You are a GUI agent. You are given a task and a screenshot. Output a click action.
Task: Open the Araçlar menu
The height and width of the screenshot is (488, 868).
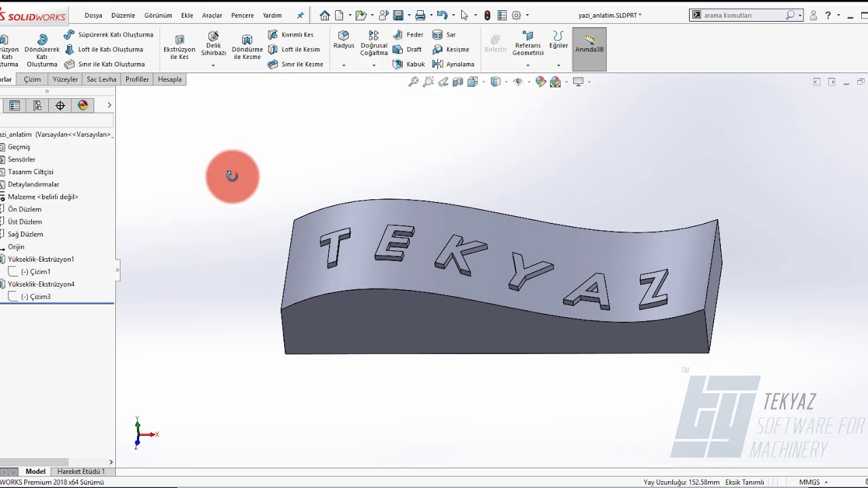[x=212, y=15]
